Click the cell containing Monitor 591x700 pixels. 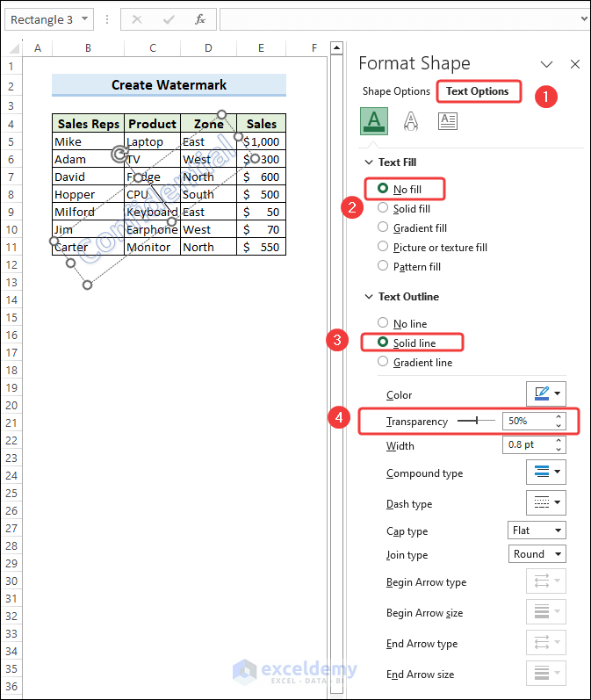click(152, 247)
